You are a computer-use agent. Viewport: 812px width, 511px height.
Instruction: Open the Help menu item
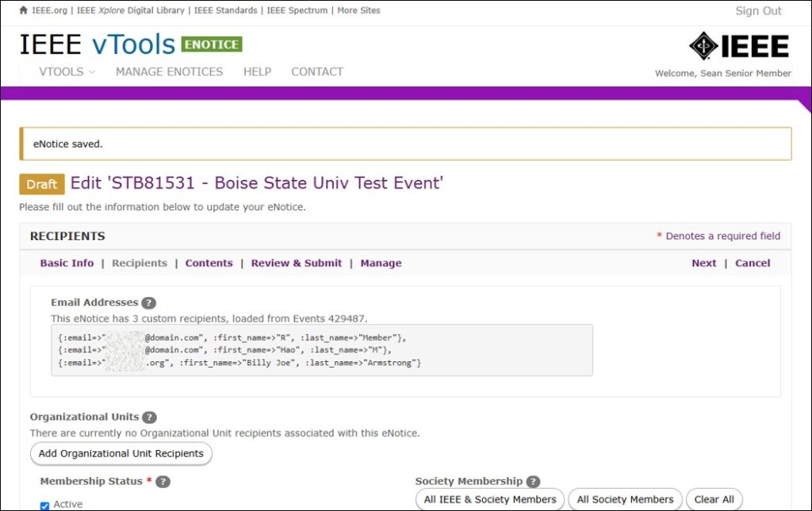coord(258,72)
